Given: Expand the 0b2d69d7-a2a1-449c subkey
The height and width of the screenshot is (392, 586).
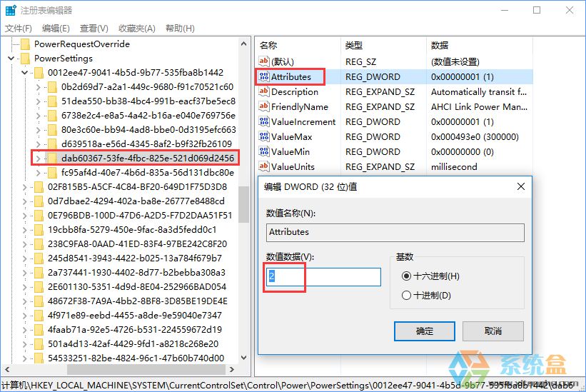Looking at the screenshot, I should (x=38, y=87).
